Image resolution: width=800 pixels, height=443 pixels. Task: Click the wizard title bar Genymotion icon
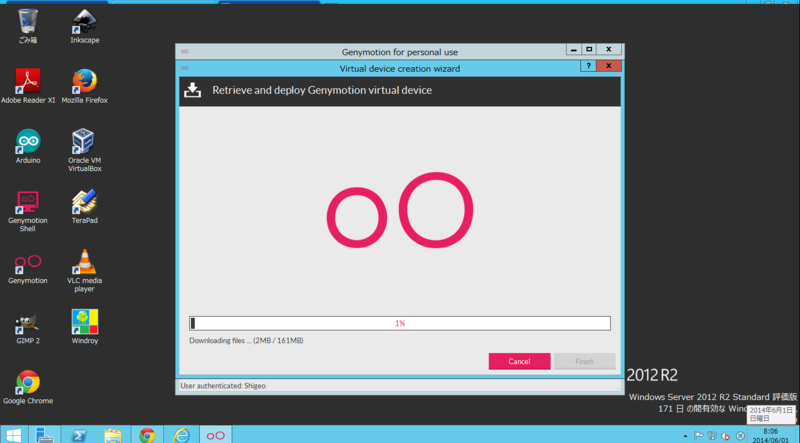tap(185, 68)
